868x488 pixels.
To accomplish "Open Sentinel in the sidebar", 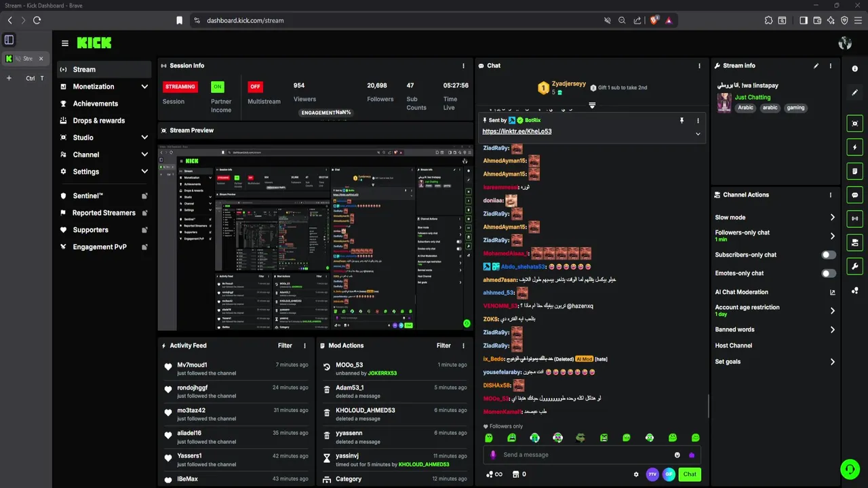I will pos(104,196).
